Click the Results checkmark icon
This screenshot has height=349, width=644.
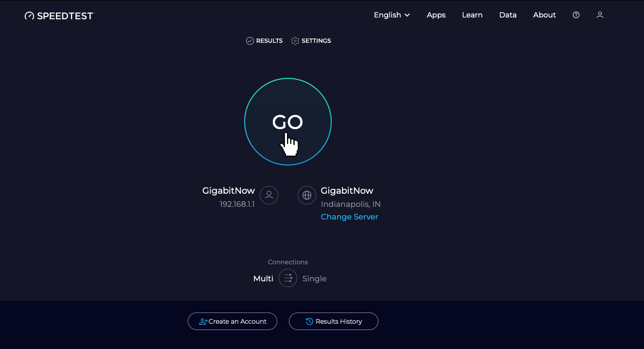(250, 41)
